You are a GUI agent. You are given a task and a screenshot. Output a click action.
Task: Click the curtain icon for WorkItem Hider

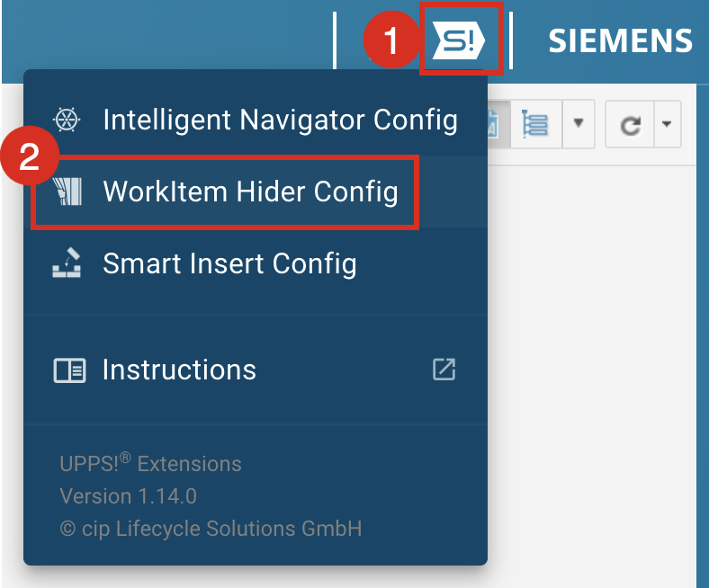(x=67, y=192)
